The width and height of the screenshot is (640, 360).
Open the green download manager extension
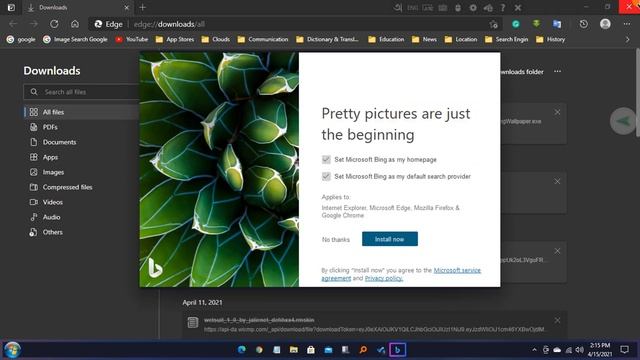tap(536, 24)
